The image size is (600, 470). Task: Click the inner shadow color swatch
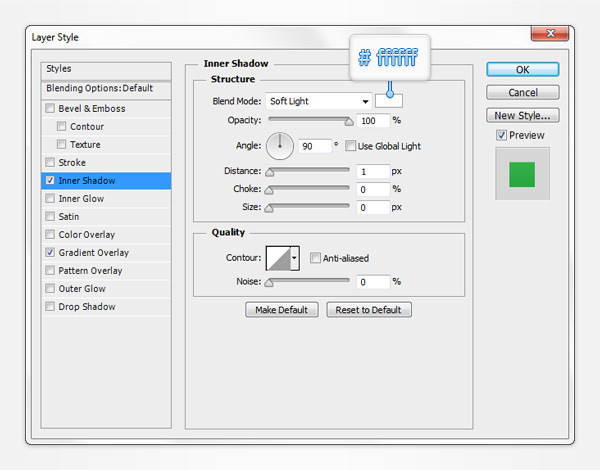[389, 100]
